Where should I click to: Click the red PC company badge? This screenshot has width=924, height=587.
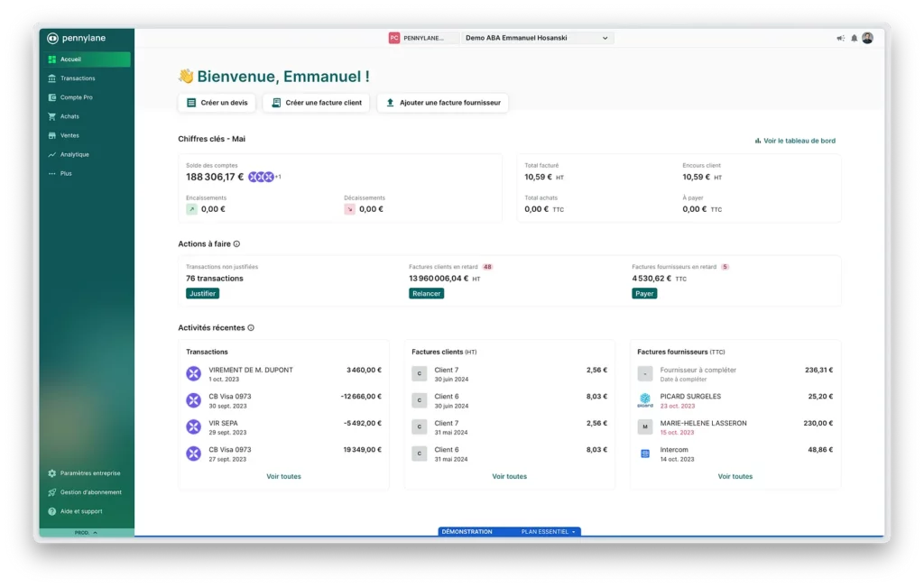(394, 38)
